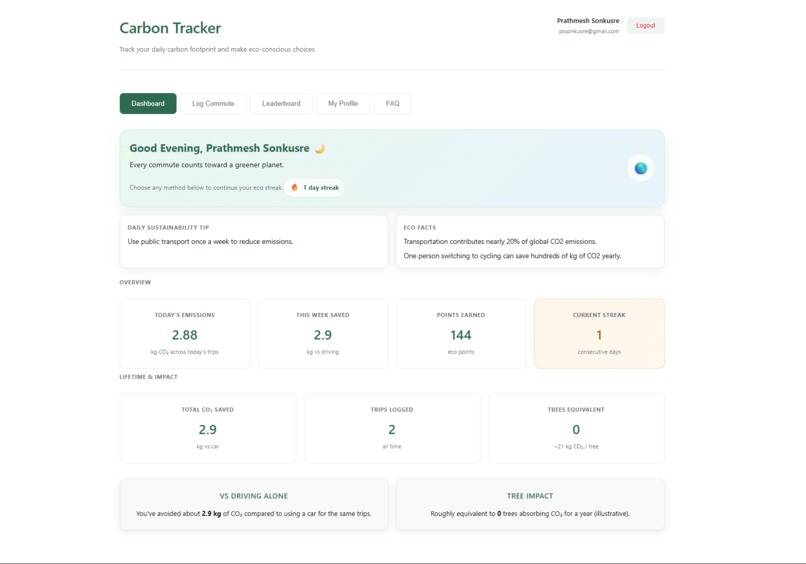Image resolution: width=806 pixels, height=564 pixels.
Task: Click the Daily Sustainability Tip card
Action: click(254, 242)
